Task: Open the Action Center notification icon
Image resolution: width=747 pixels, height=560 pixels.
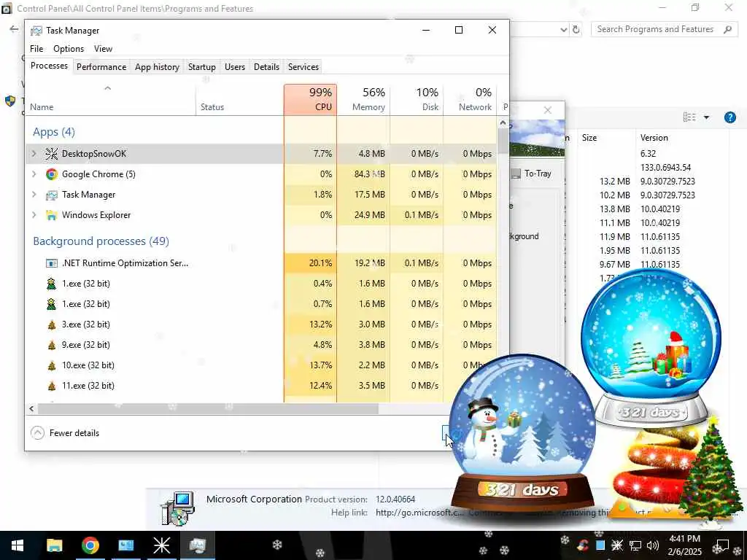Action: pos(723,545)
